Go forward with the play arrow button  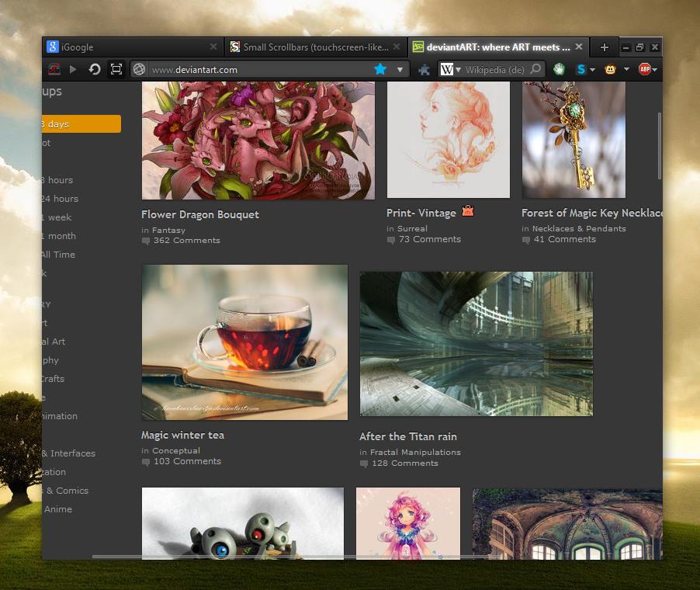tap(73, 69)
